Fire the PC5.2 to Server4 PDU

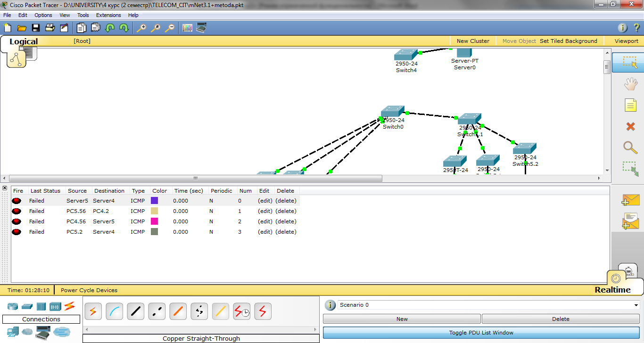17,232
